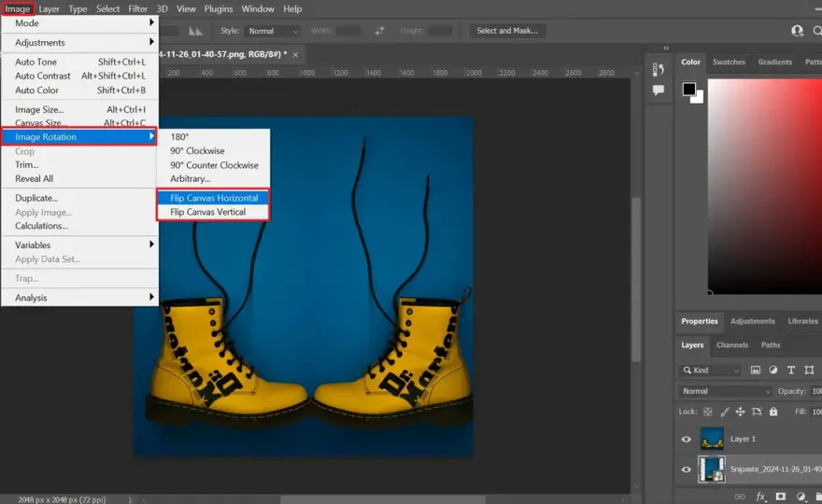The height and width of the screenshot is (504, 822).
Task: Collapse panels with double-arrow icon
Action: click(666, 48)
